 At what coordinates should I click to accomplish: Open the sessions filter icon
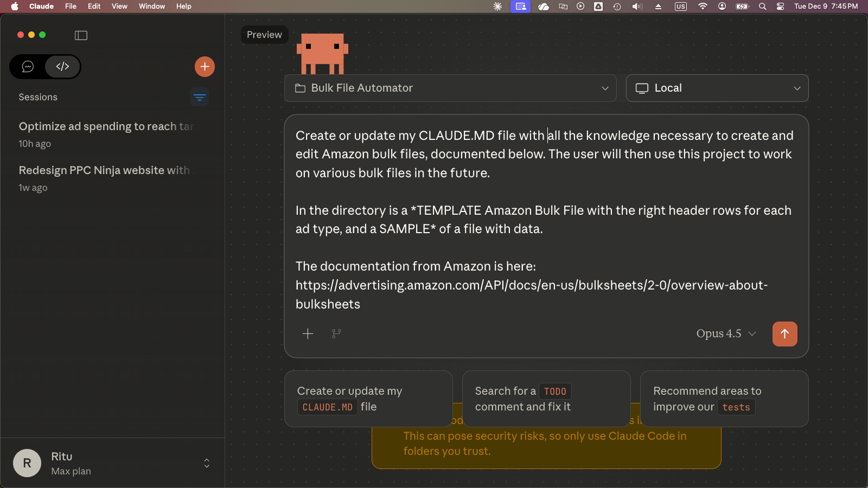pyautogui.click(x=200, y=97)
